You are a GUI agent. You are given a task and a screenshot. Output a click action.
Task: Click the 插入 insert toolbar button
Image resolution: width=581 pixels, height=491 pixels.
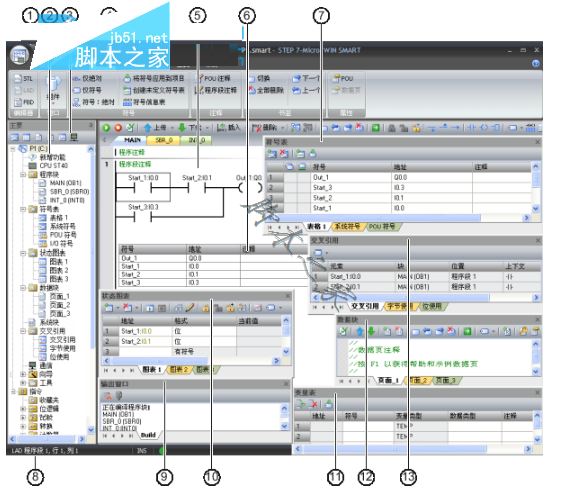[x=229, y=128]
